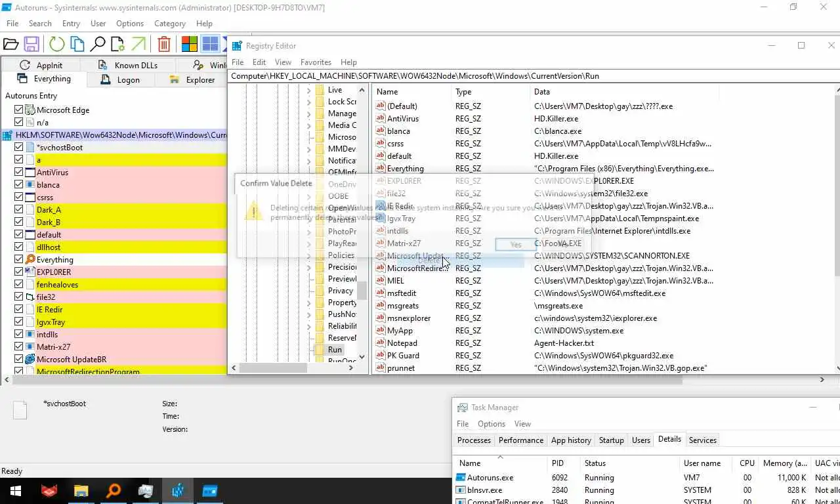Expand the Live key in registry tree
Viewport: 840px width, 504px height.
coord(309,91)
